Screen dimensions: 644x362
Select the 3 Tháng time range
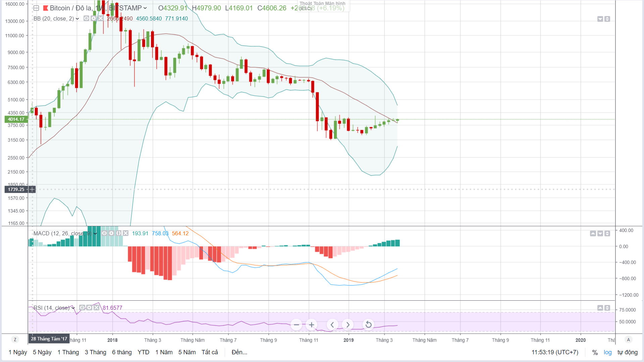click(x=95, y=352)
